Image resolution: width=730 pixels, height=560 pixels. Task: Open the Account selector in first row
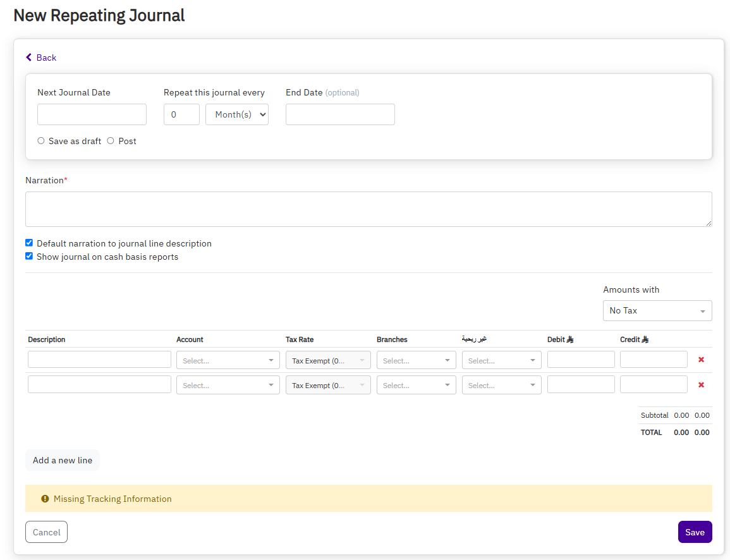click(228, 360)
